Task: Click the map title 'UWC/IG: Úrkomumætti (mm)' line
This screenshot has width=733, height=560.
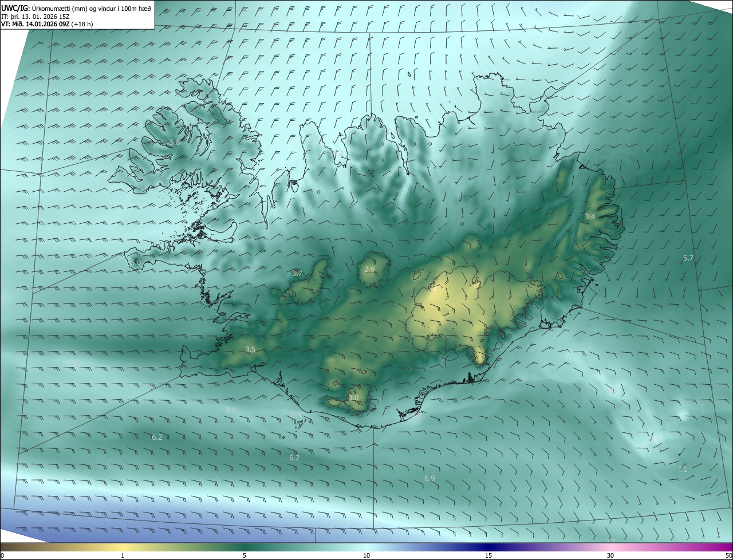Action: tap(77, 7)
